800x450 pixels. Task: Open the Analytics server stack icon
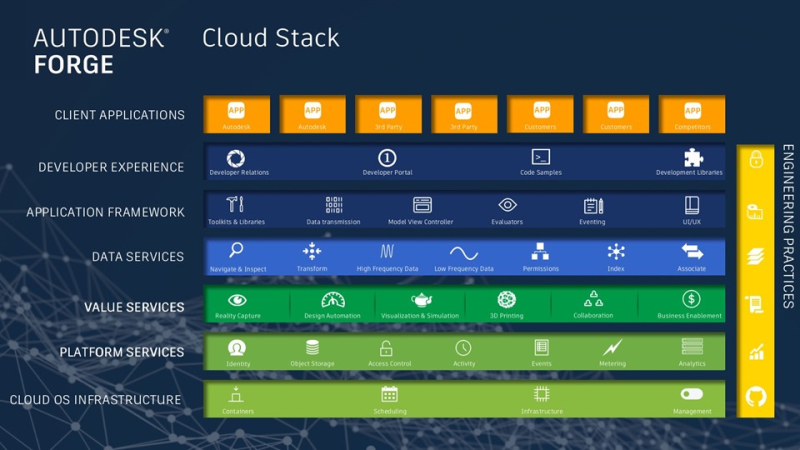click(692, 347)
